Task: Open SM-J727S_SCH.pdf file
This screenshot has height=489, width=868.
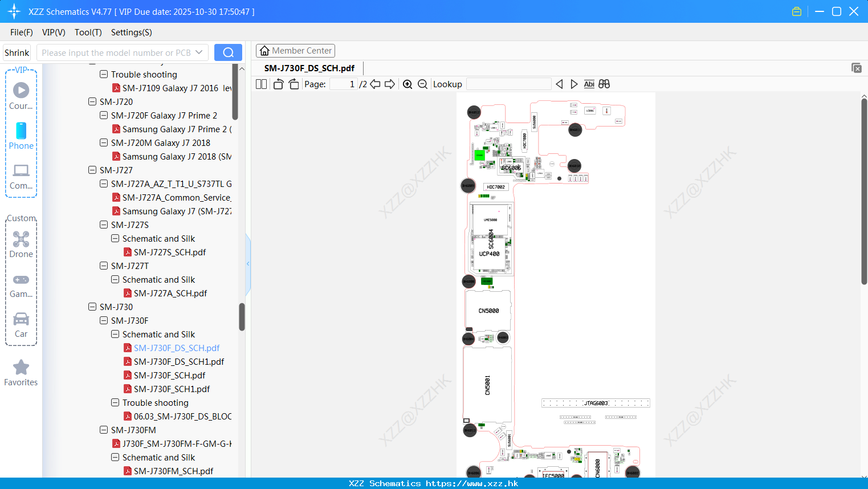Action: pos(170,252)
